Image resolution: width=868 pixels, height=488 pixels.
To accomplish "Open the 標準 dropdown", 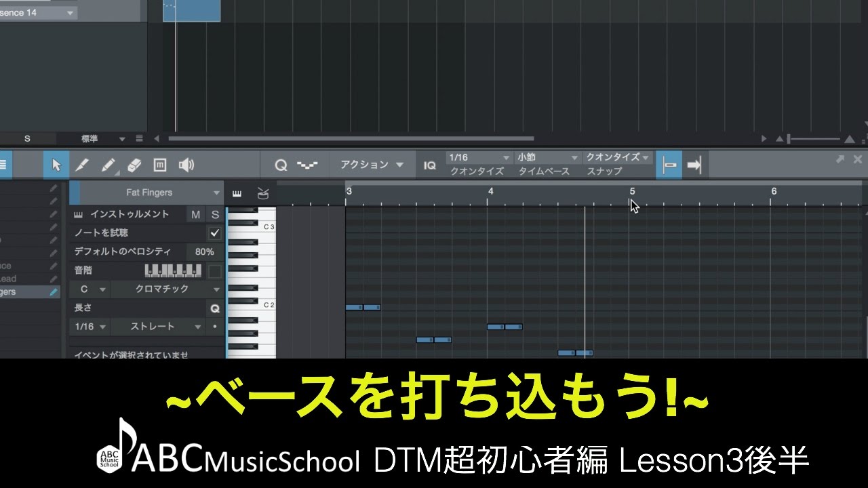I will (x=103, y=138).
